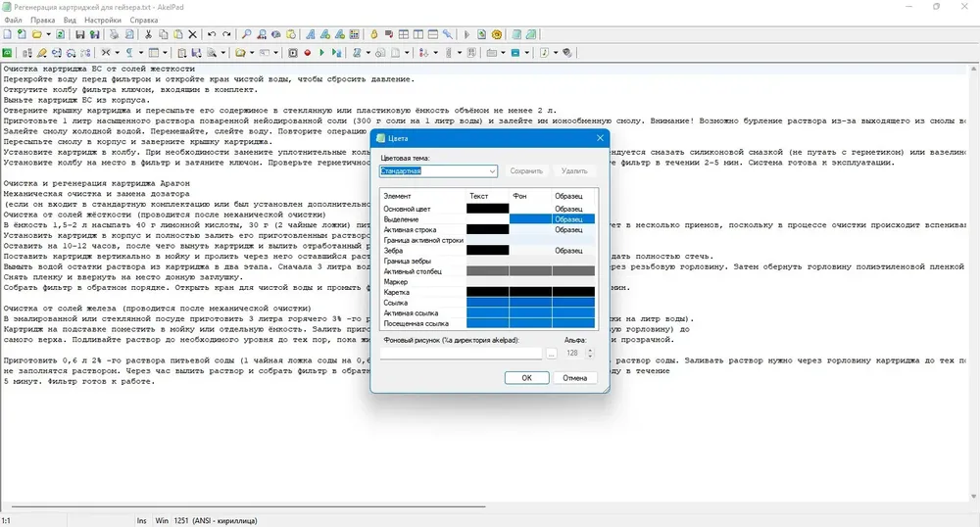Click the Фоновый рисунок path field
The width and height of the screenshot is (980, 527).
[462, 353]
